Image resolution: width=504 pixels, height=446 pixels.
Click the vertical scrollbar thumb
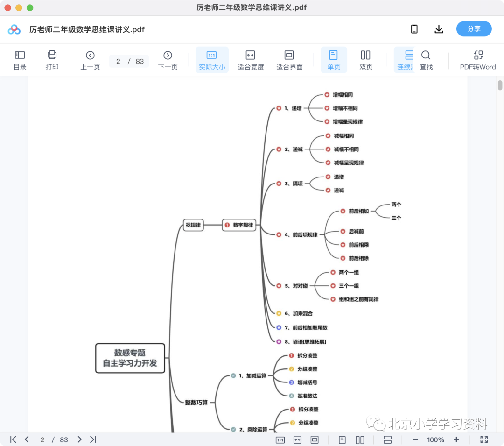[x=500, y=85]
